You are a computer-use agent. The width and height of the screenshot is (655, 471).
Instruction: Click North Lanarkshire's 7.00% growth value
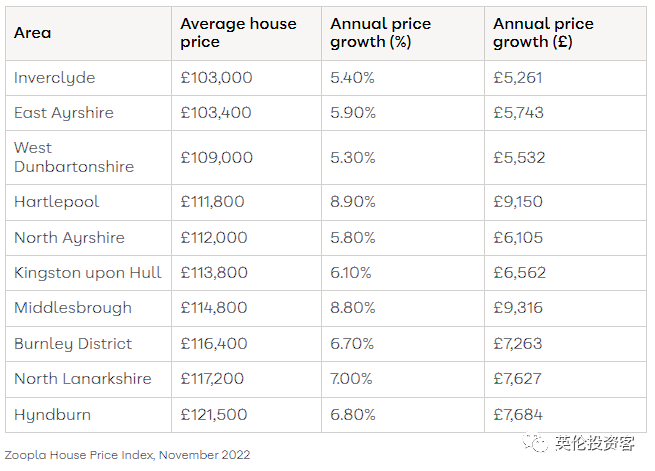[x=351, y=379]
